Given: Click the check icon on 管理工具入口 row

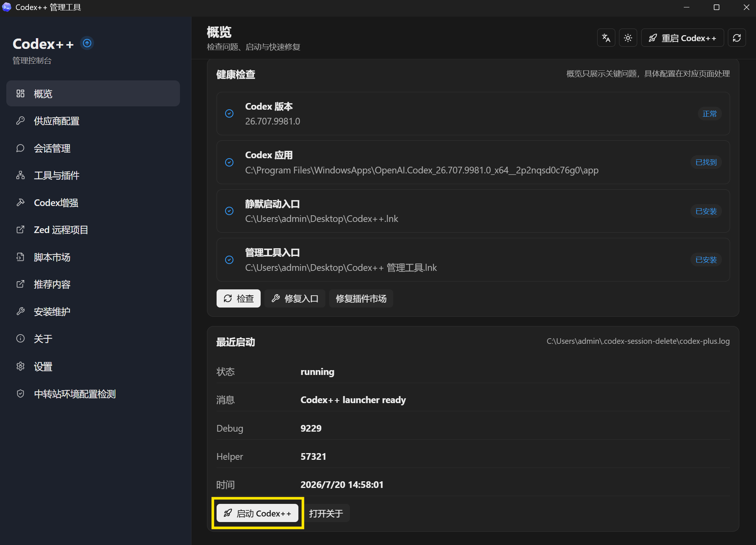Looking at the screenshot, I should tap(229, 260).
